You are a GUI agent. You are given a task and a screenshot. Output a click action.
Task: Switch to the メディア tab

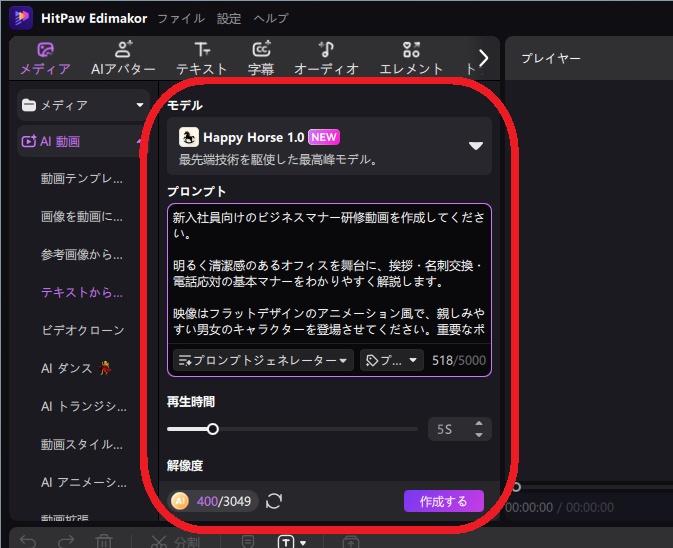tap(45, 58)
